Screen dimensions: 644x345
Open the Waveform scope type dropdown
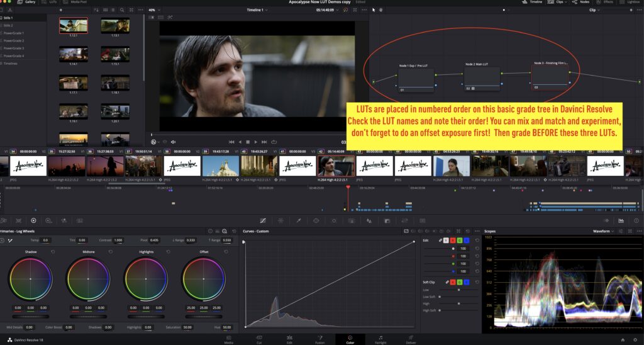click(x=602, y=232)
